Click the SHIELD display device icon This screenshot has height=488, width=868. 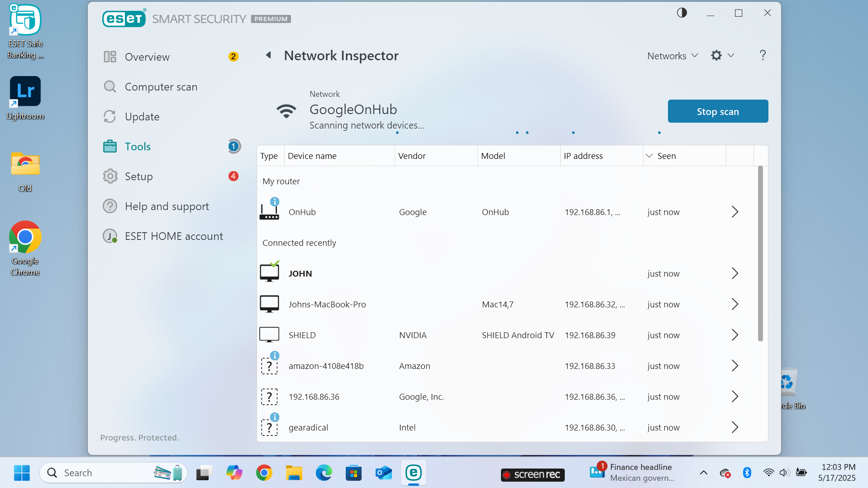(x=269, y=335)
